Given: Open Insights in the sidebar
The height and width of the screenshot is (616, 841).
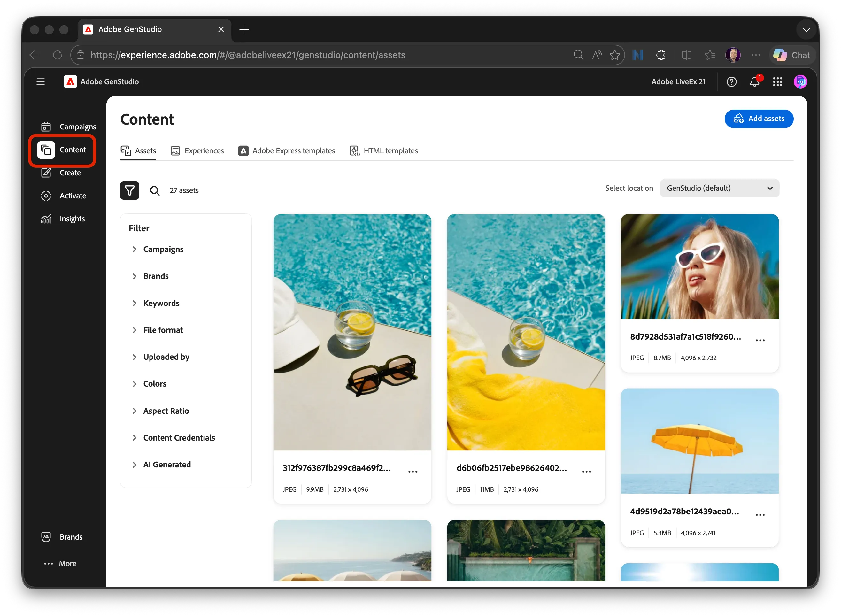Looking at the screenshot, I should point(63,219).
